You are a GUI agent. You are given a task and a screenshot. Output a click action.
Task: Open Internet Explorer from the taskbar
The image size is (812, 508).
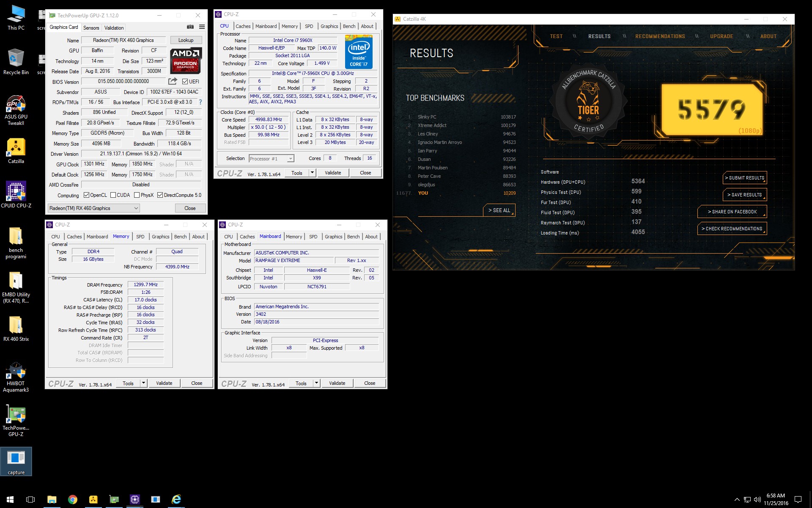pos(176,500)
